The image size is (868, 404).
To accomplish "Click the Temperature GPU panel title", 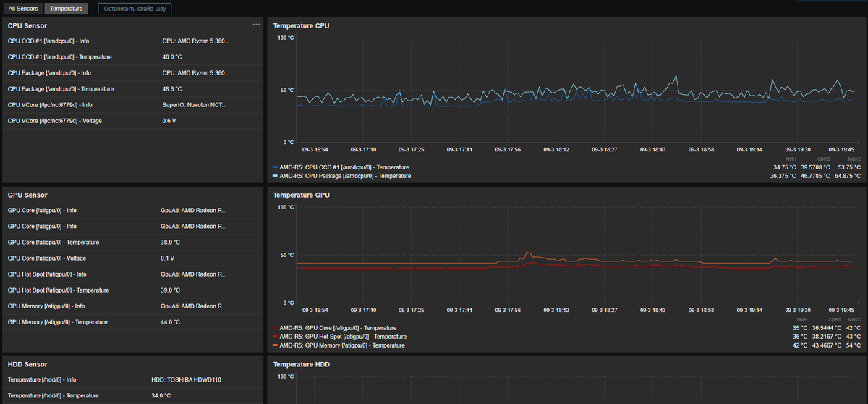I will point(301,195).
